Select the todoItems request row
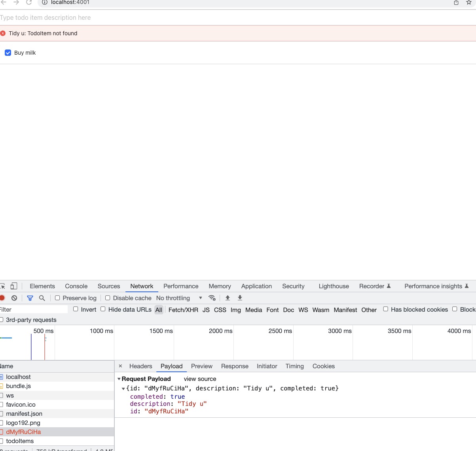The image size is (476, 451). tap(57, 441)
